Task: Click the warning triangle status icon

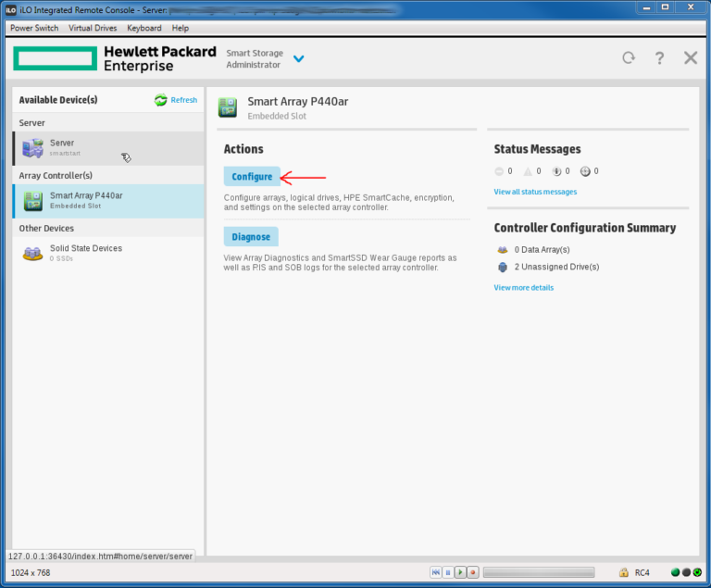Action: (x=528, y=171)
